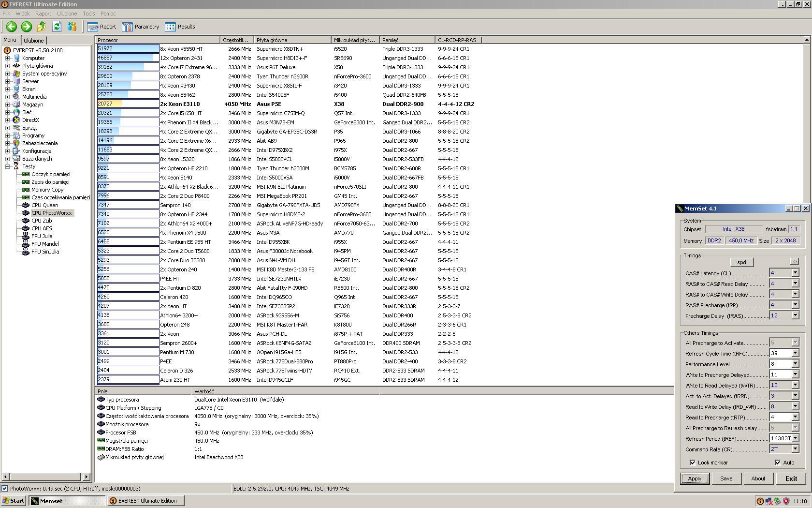The image size is (812, 508).
Task: Open the CAS# Latency dropdown
Action: [x=795, y=273]
